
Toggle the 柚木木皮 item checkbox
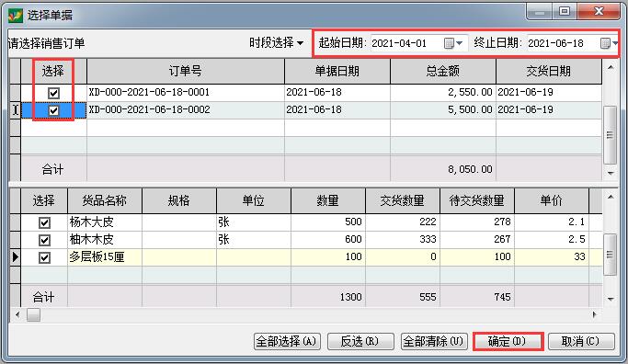(44, 240)
